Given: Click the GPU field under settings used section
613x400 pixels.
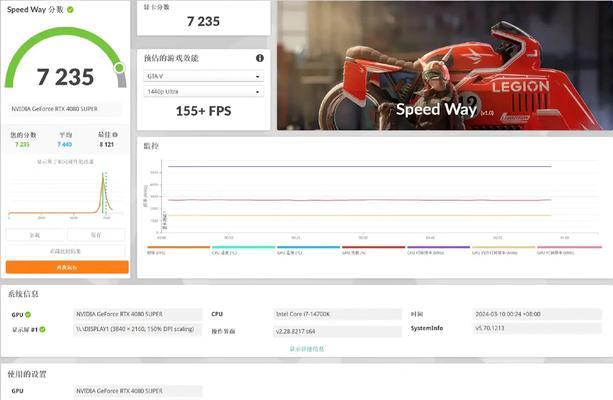Looking at the screenshot, I should click(x=138, y=391).
